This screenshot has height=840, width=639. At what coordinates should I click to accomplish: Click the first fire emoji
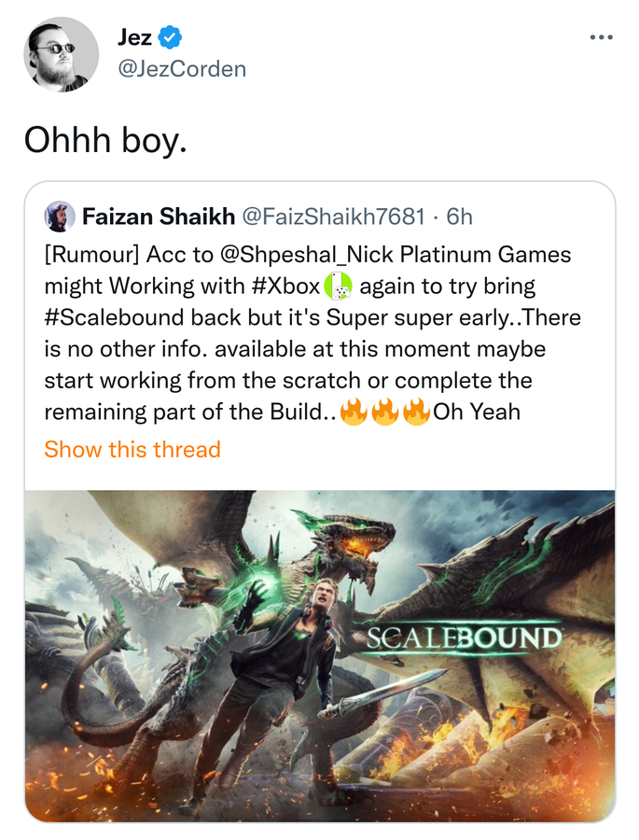click(354, 412)
